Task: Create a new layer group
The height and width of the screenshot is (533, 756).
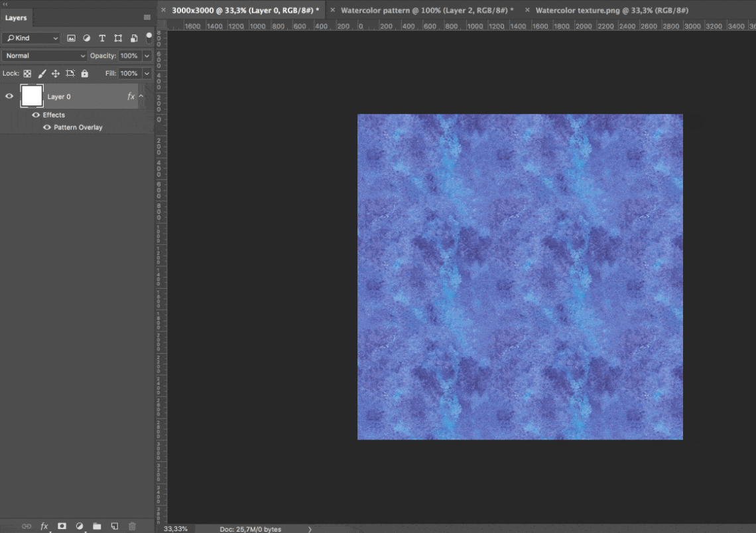Action: pos(96,526)
